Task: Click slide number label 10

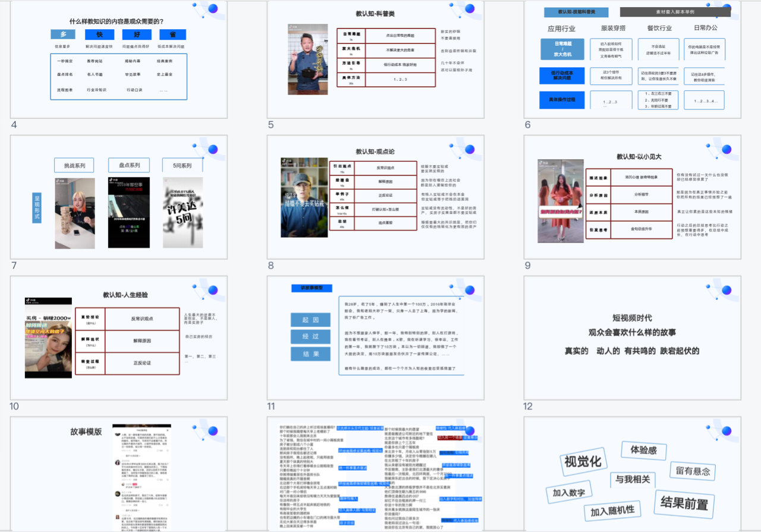Action: pyautogui.click(x=15, y=407)
